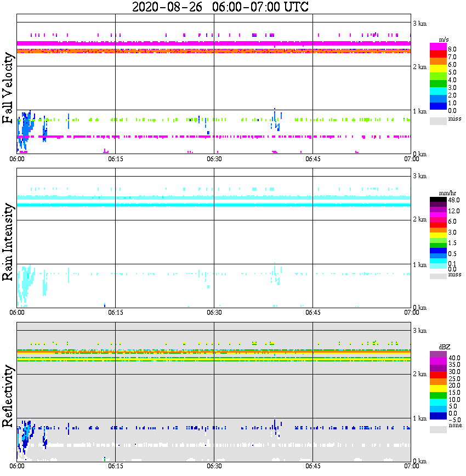
Task: Click the 'Fall Velocity' axis title
Action: pos(8,88)
